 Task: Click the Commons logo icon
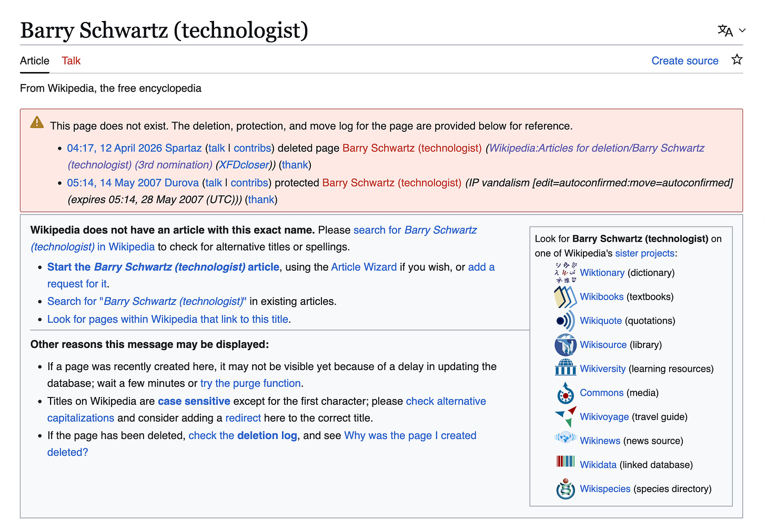[x=566, y=393]
